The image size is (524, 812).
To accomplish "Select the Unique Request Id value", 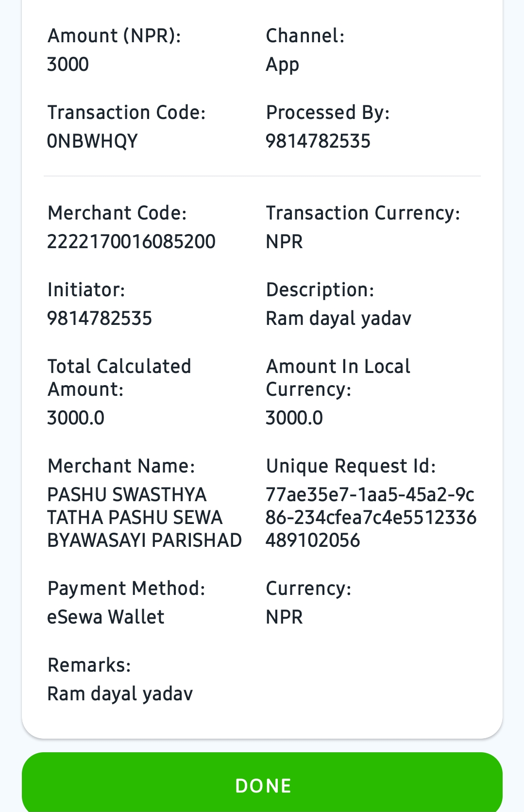I will (x=371, y=518).
